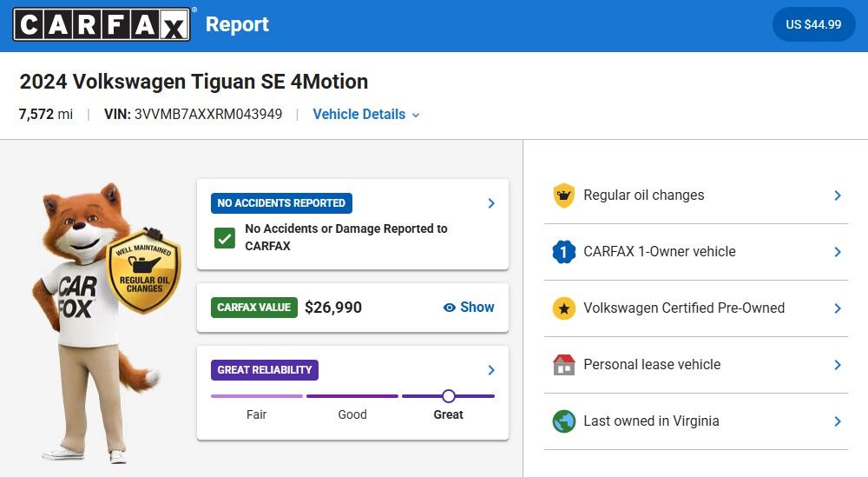Open the Regular oil changes row

tap(643, 195)
